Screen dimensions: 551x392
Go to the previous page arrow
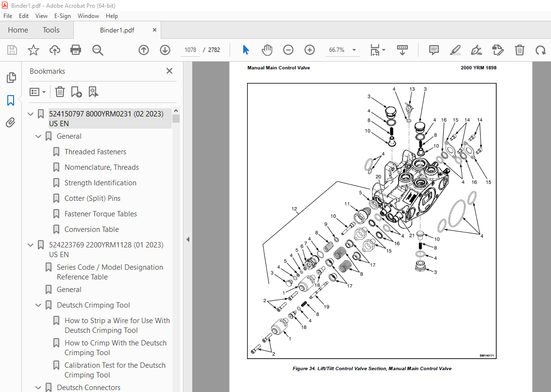(x=144, y=50)
